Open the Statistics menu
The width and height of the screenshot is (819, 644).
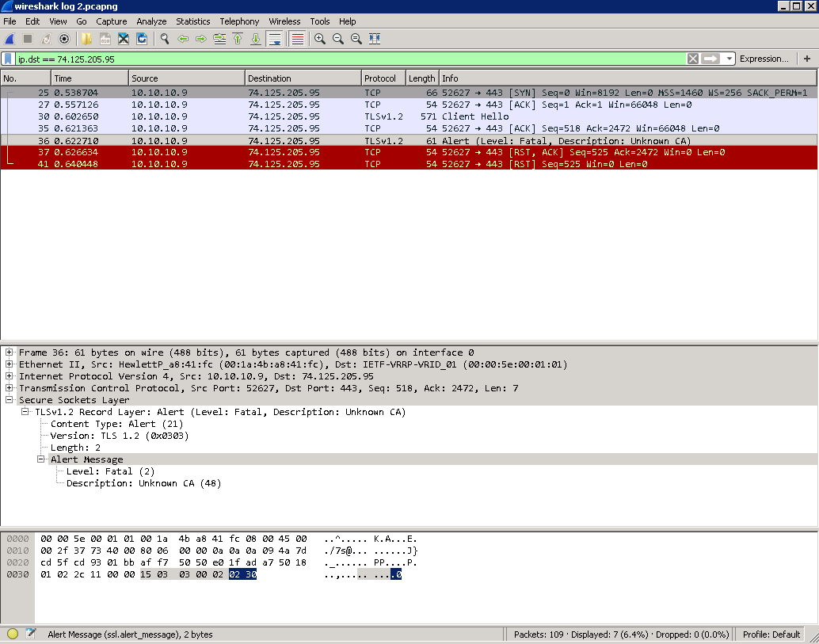[192, 21]
